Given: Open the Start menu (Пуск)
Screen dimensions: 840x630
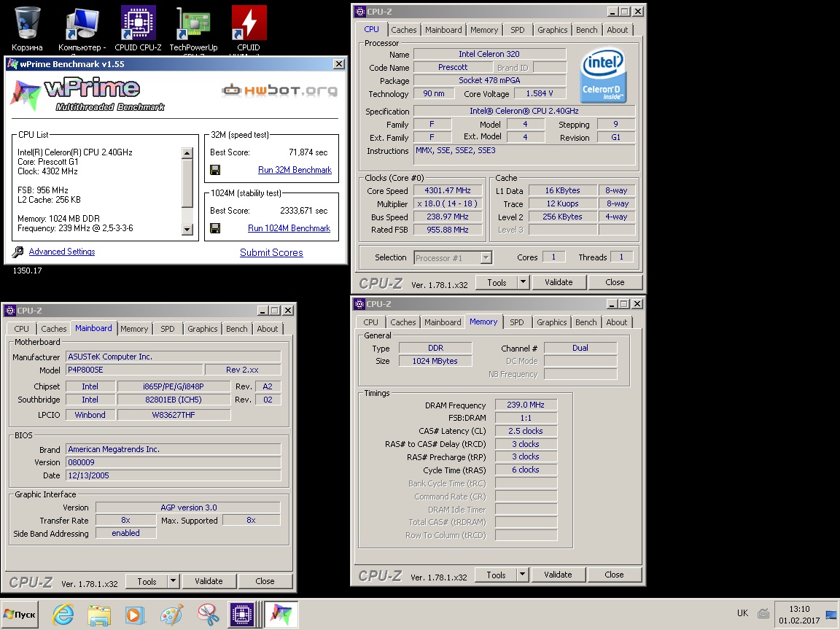Looking at the screenshot, I should pos(20,615).
